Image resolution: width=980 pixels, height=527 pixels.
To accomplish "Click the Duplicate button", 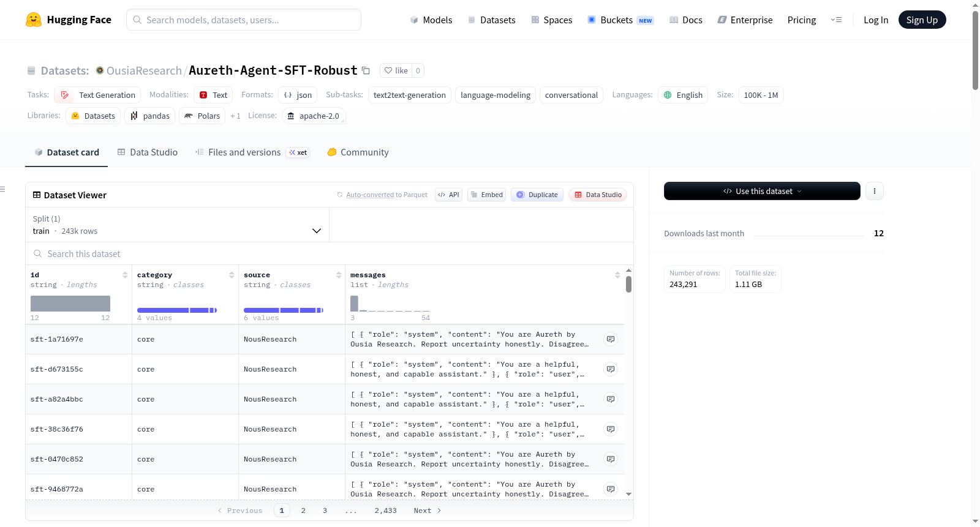I will point(537,195).
